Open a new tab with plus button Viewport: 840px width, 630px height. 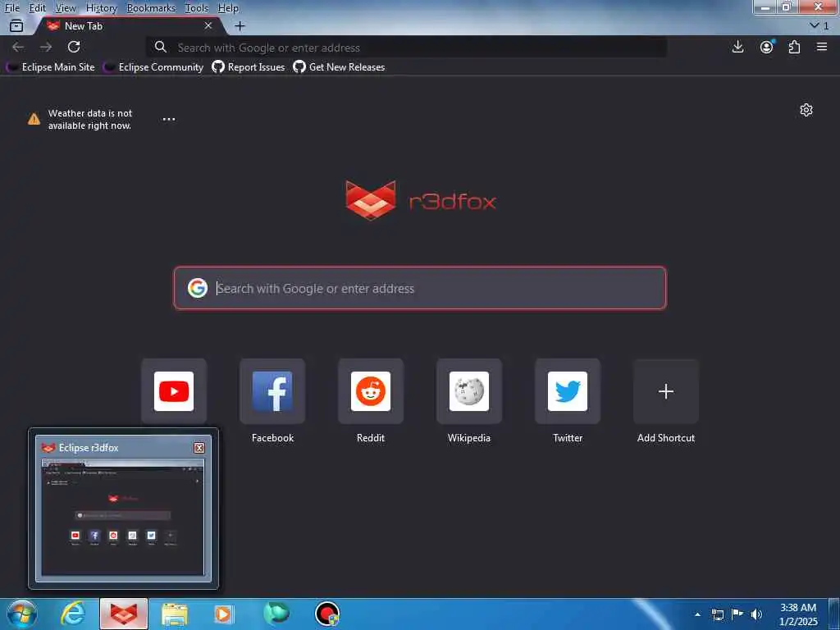pyautogui.click(x=240, y=25)
